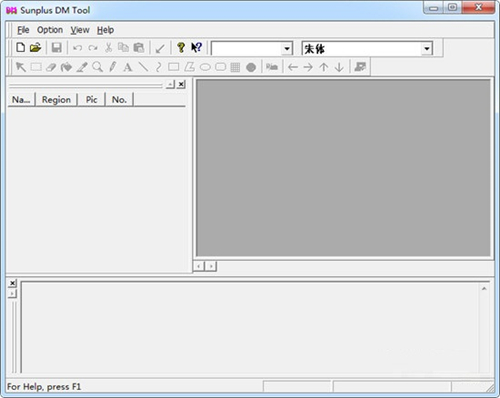Viewport: 500px width, 398px height.
Task: Open the empty combo box dropdown
Action: click(x=287, y=49)
